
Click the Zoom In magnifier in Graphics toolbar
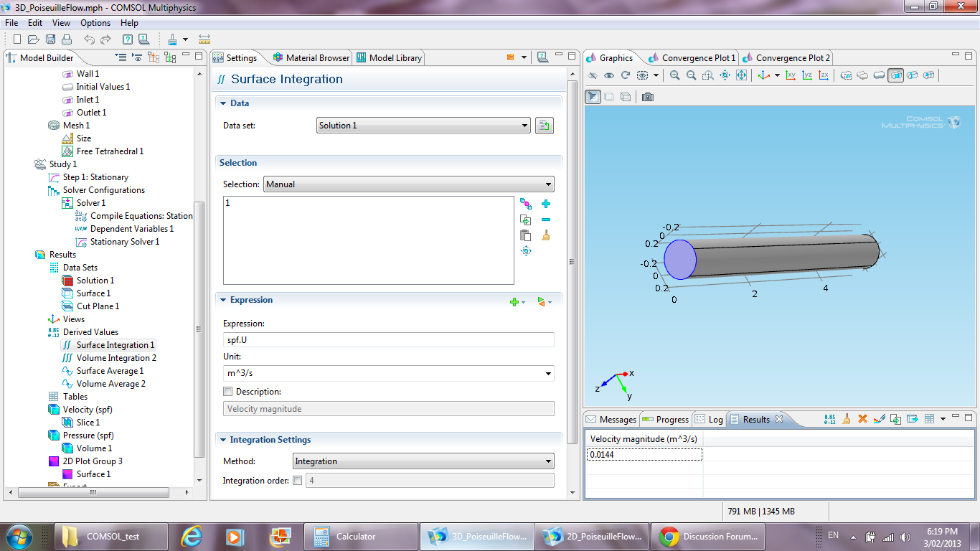click(x=674, y=75)
